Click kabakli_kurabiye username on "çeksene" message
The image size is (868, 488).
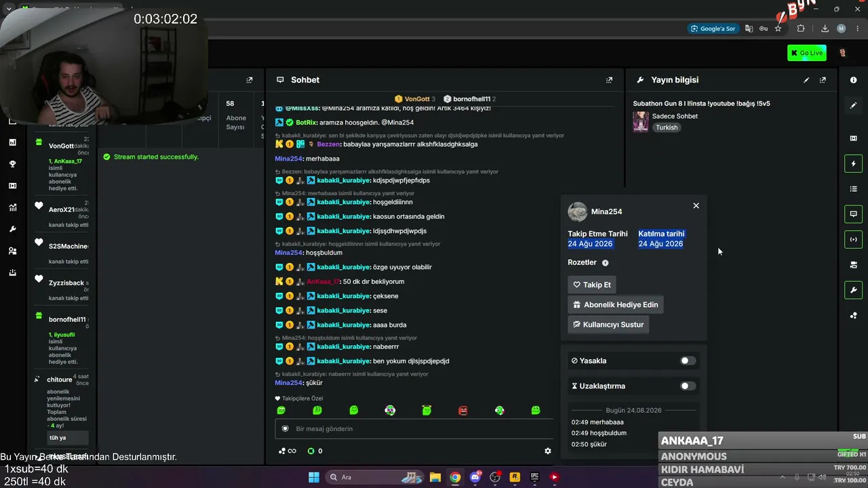pos(344,296)
